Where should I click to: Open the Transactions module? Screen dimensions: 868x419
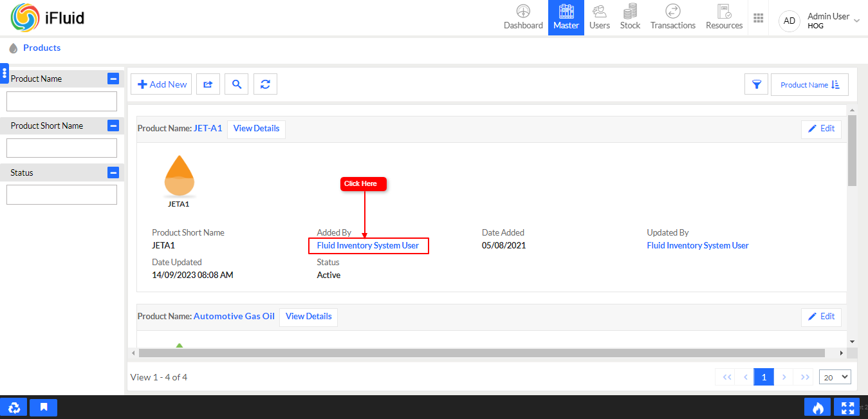673,17
